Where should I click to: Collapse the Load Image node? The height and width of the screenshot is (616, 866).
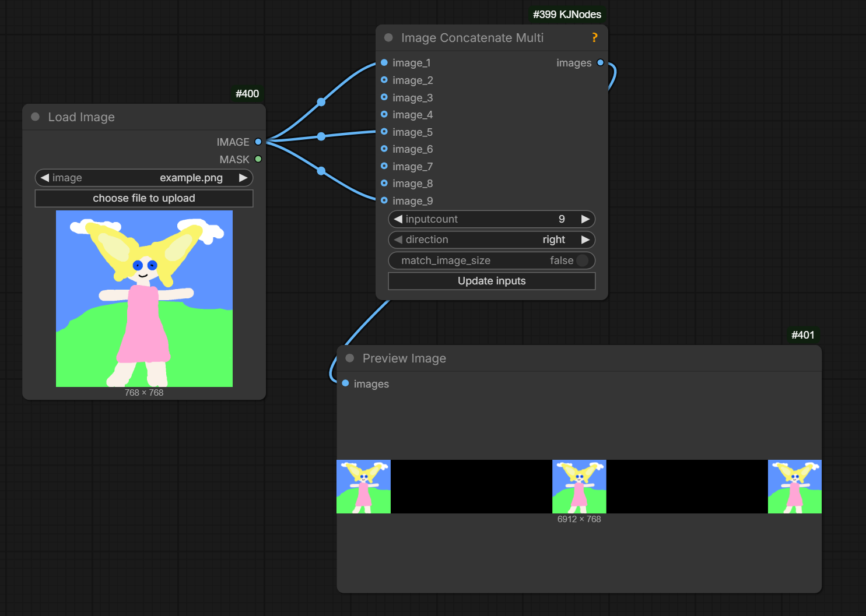point(35,117)
